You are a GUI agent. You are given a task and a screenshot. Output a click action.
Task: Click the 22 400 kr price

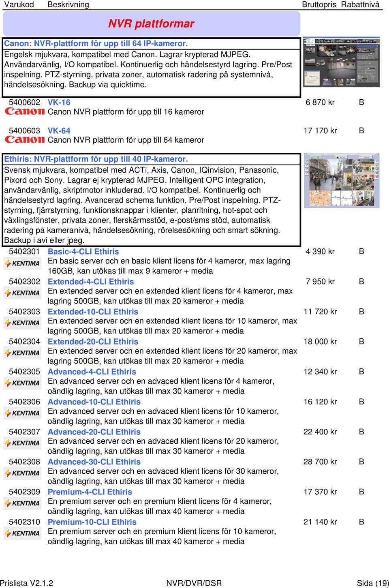320,432
